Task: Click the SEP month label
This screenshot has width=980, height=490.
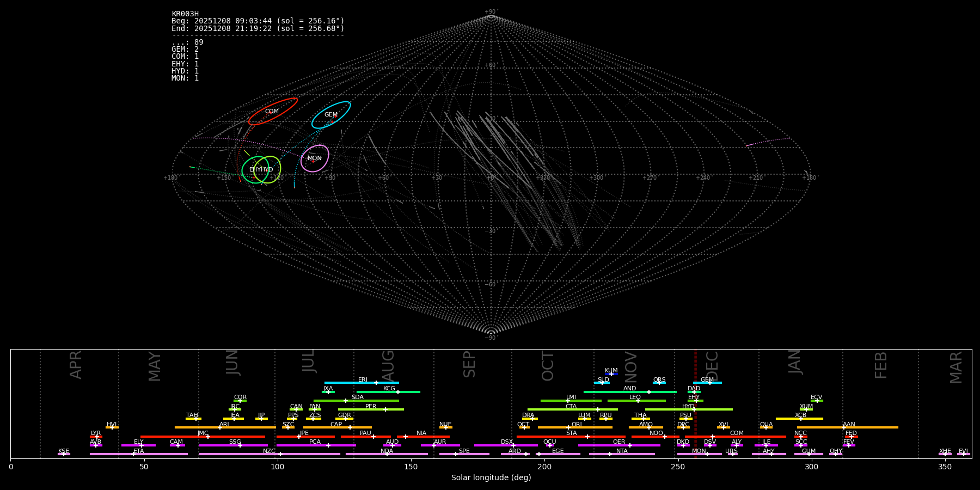Action: click(x=469, y=365)
